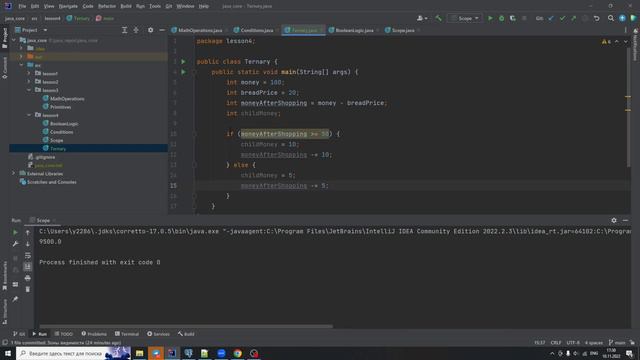This screenshot has height=360, width=640.
Task: Open the Terminal tool window button
Action: (127, 334)
